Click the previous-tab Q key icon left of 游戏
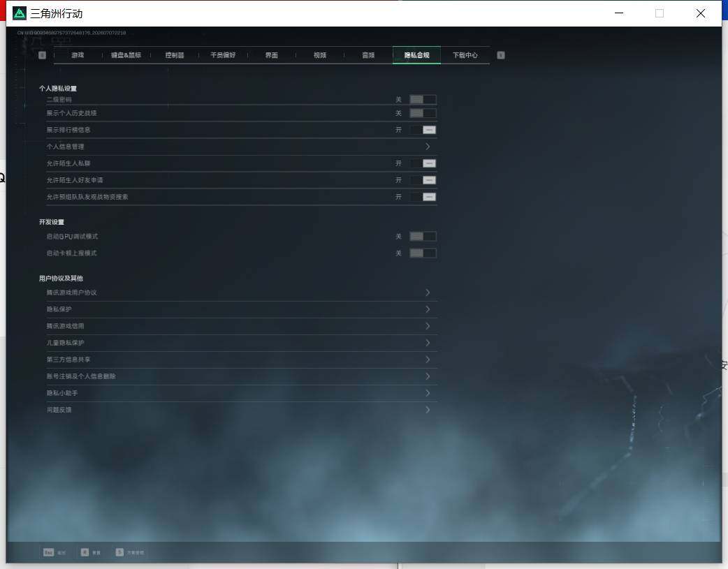Viewport: 728px width, 569px height. point(42,55)
